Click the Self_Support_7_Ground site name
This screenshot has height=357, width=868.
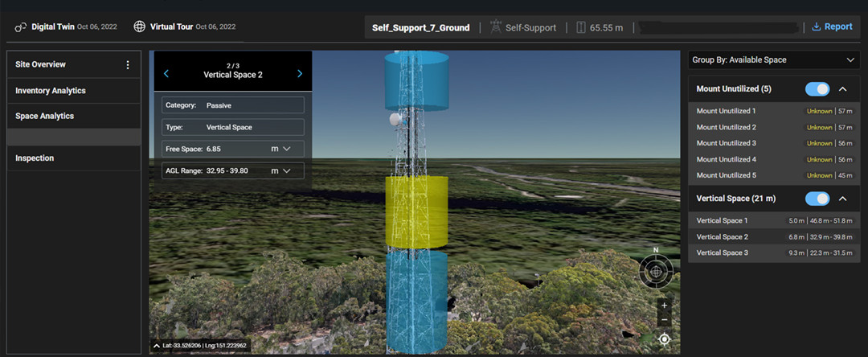tap(420, 27)
